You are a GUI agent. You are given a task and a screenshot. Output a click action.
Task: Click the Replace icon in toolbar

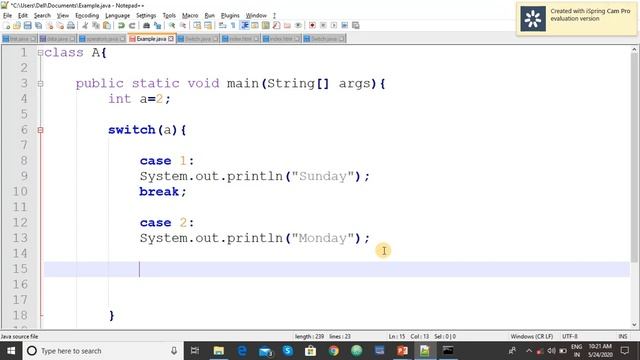pos(157,25)
